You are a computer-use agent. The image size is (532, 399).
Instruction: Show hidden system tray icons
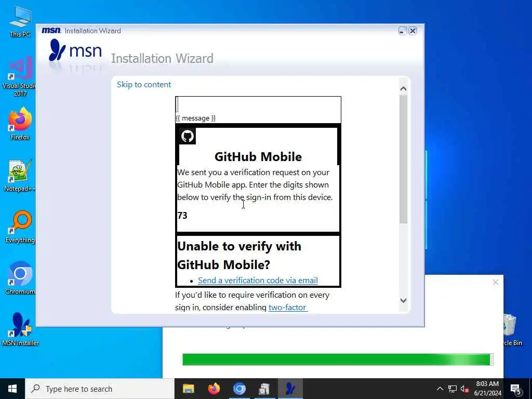coord(440,389)
